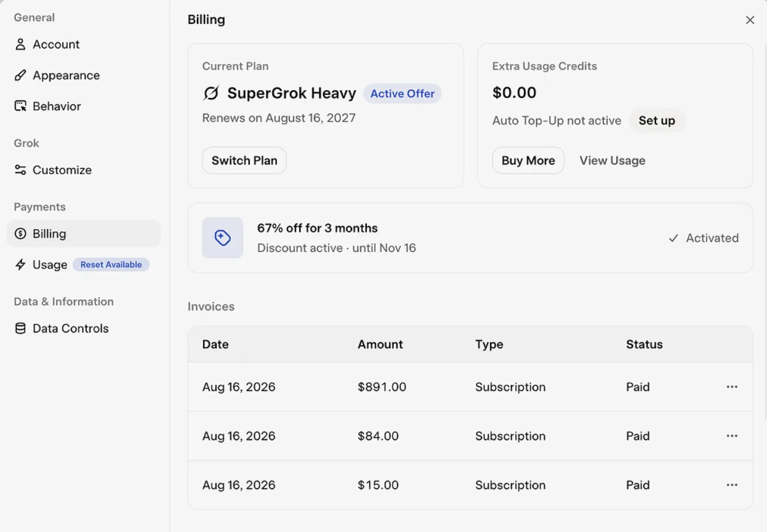Click the Extra Usage Credits label
767x532 pixels.
[545, 66]
